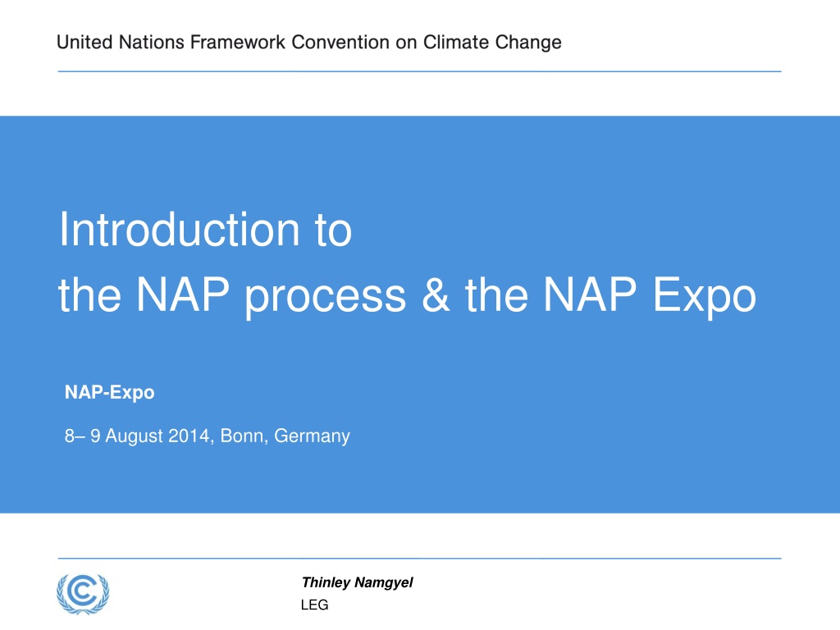This screenshot has width=840, height=630.
Task: Click presenter name 'Thinley Namgyel'
Action: 357,582
